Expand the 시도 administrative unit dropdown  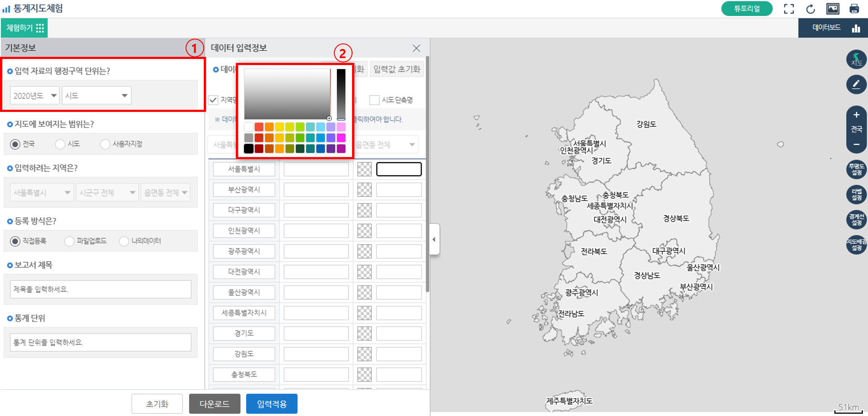pos(96,95)
